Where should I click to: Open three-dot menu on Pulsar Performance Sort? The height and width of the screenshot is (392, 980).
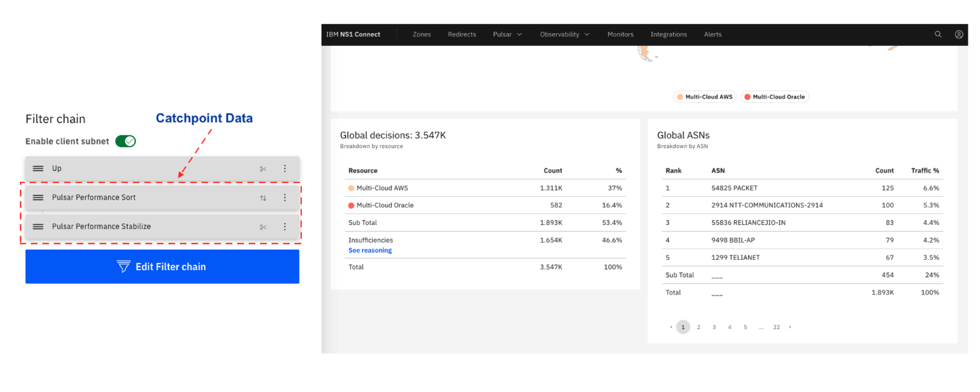pos(285,198)
